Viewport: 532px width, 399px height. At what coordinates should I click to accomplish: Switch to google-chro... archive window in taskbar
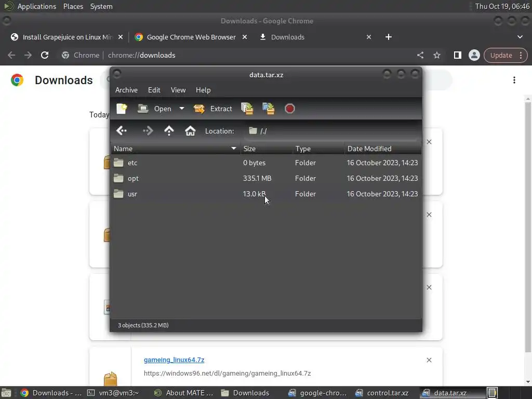[x=317, y=393]
